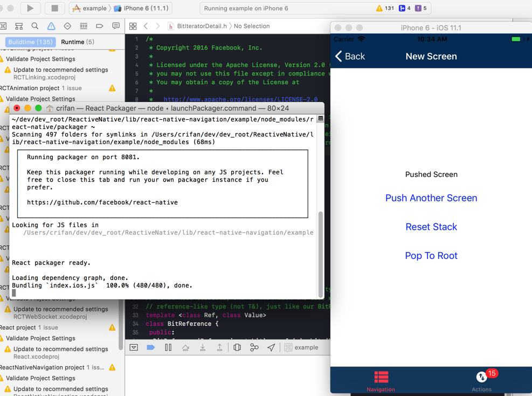Click the Xcode Run (play) button
The height and width of the screenshot is (396, 532).
(x=30, y=8)
